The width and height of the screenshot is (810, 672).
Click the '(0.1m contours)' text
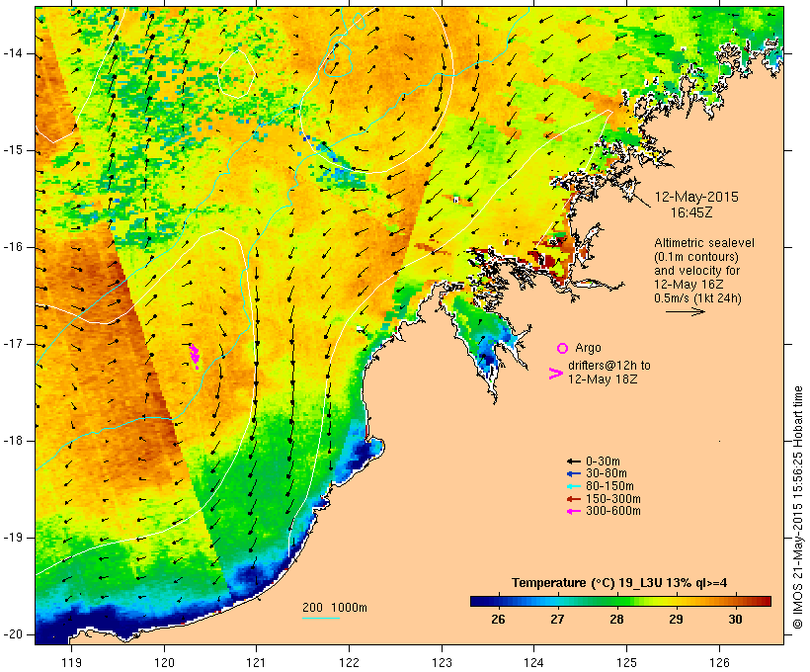(x=696, y=257)
